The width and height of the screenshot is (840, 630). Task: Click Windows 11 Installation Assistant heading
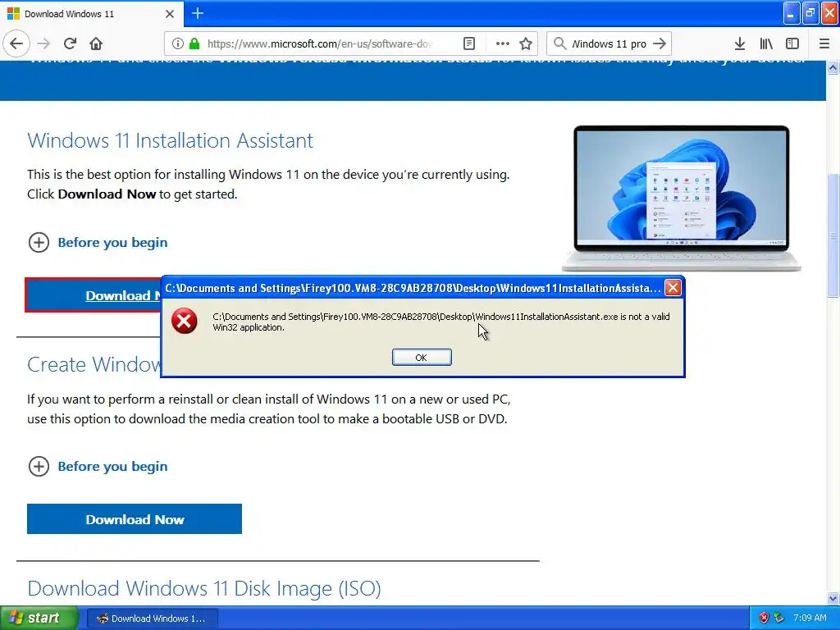click(171, 140)
